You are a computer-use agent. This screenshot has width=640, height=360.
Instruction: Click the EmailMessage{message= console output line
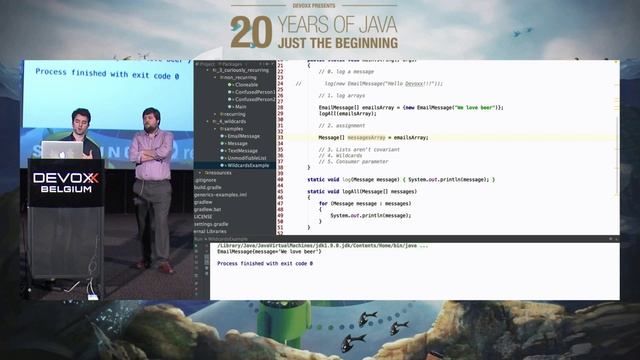tap(269, 252)
